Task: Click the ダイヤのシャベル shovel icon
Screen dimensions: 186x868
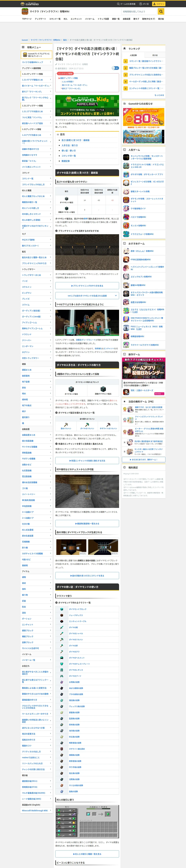Action: pyautogui.click(x=61, y=633)
